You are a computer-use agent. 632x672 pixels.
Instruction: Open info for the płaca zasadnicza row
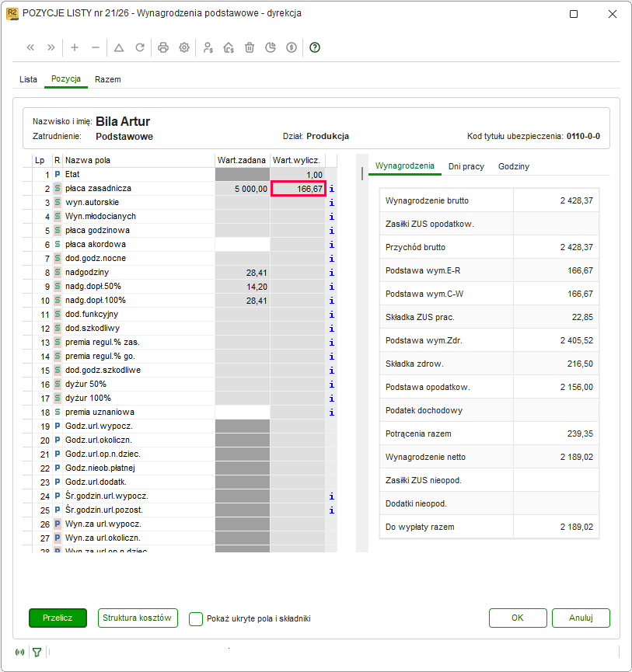click(331, 189)
